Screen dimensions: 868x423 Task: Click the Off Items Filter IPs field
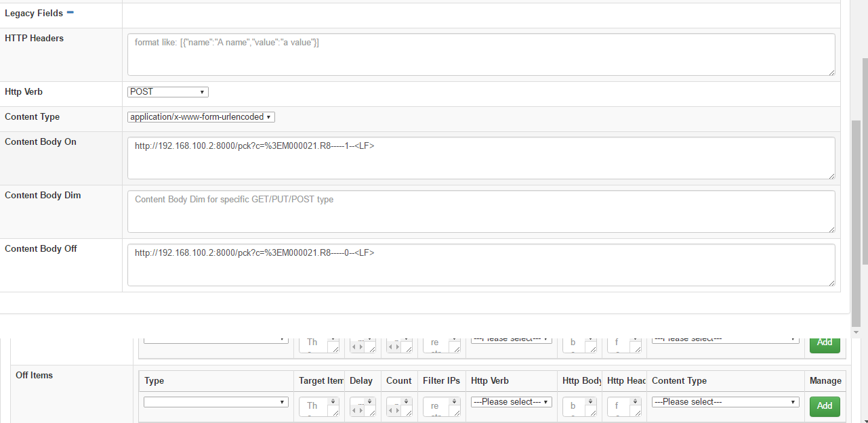(x=436, y=406)
